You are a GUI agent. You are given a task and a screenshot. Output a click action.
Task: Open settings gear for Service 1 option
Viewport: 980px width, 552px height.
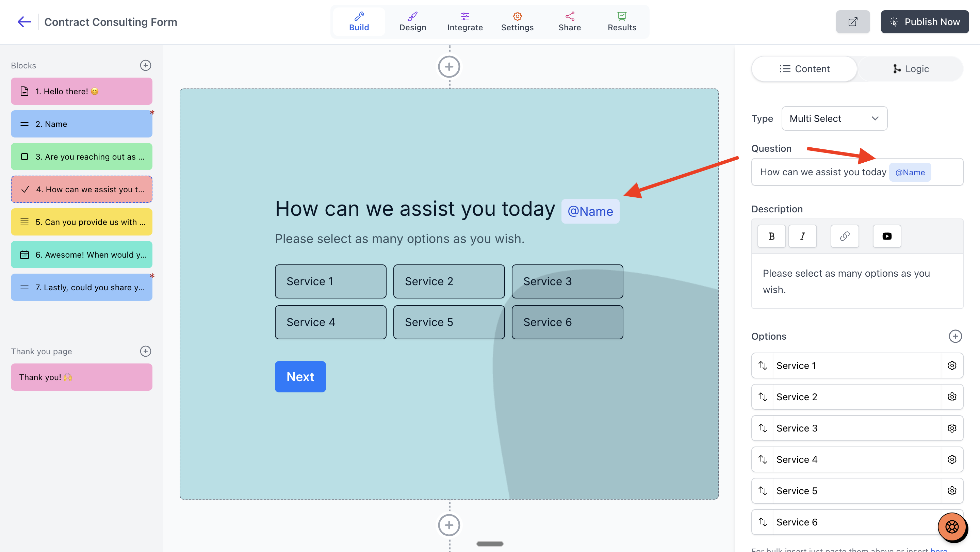pos(952,366)
